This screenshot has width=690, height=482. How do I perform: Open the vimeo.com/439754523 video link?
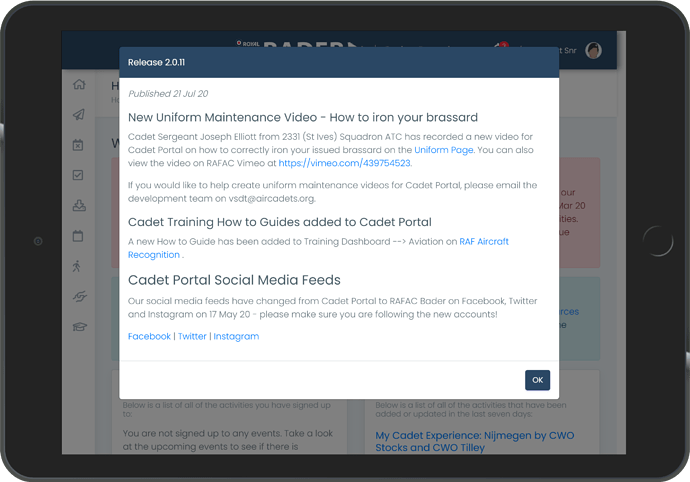click(x=345, y=163)
